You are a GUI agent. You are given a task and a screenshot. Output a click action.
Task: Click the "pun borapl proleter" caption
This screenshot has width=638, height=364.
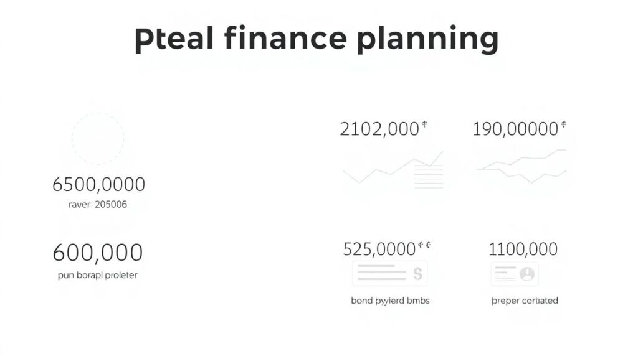[98, 274]
